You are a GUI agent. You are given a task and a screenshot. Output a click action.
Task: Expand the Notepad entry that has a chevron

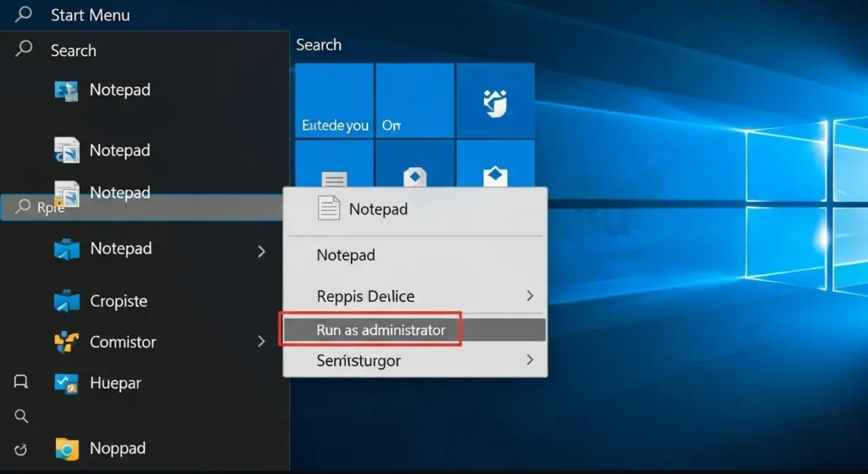(x=261, y=251)
